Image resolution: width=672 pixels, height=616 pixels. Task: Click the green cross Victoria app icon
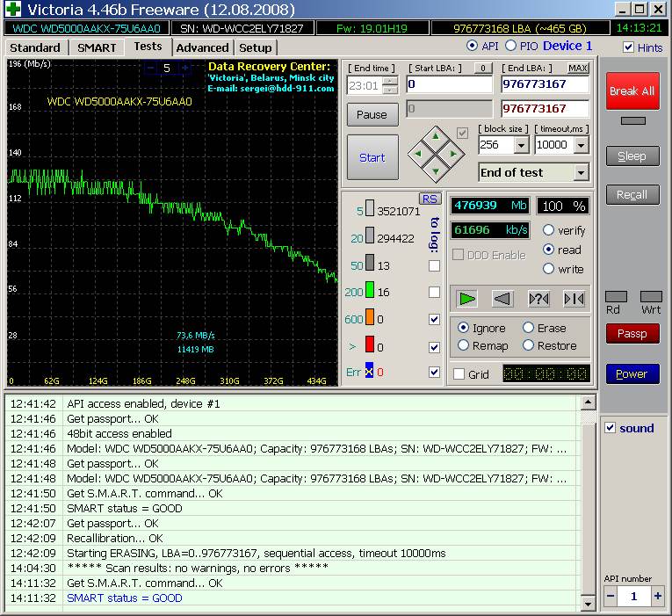(x=12, y=9)
